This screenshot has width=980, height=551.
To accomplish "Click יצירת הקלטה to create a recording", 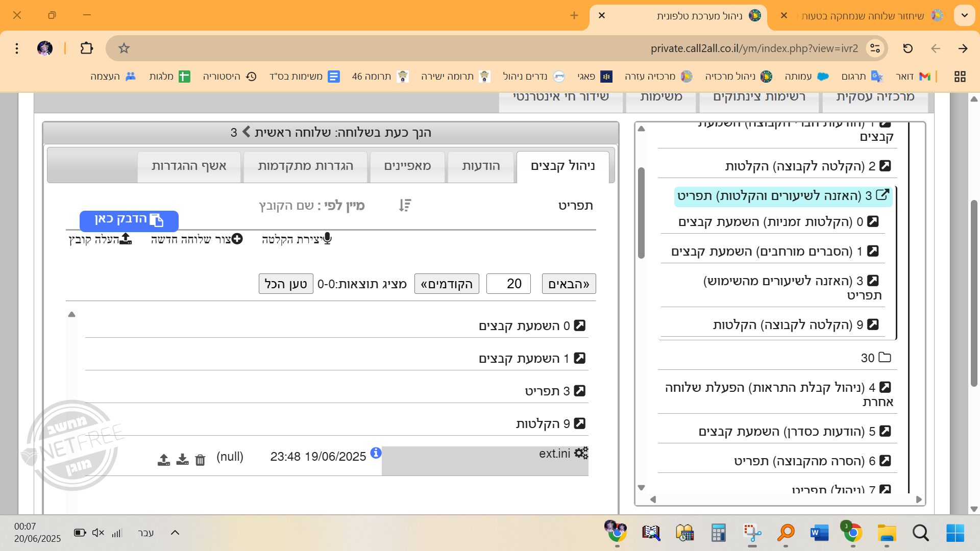I will pyautogui.click(x=297, y=239).
